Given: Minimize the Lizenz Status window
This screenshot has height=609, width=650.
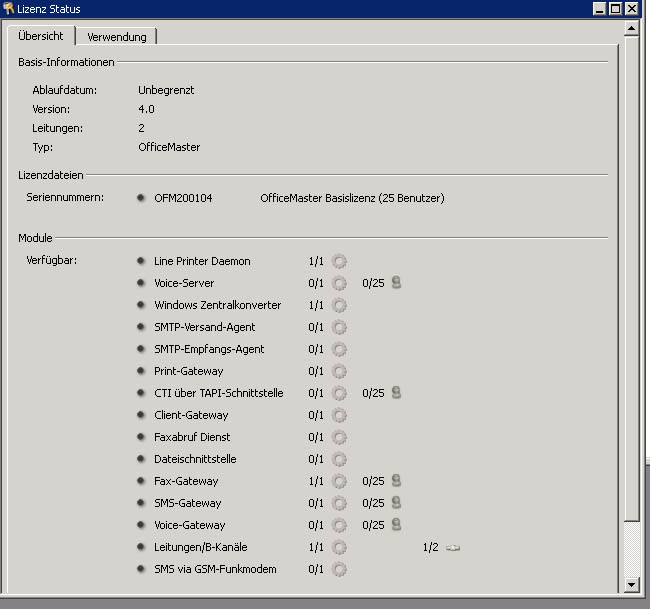Looking at the screenshot, I should click(x=600, y=8).
